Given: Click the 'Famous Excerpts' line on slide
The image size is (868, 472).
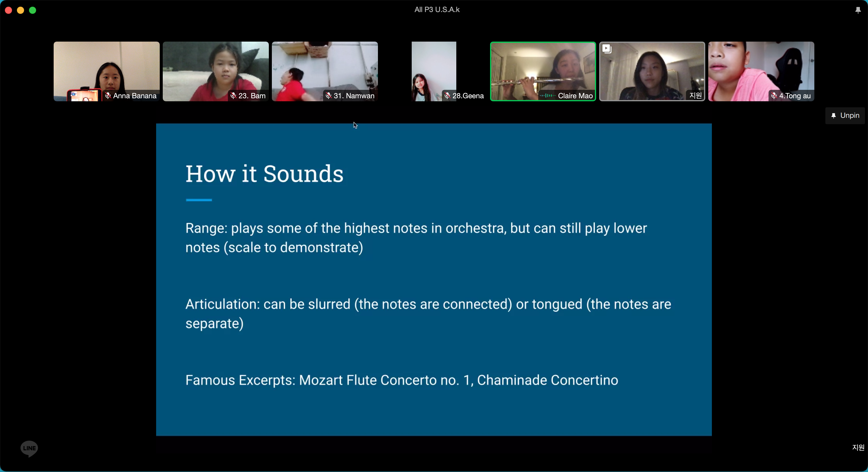Looking at the screenshot, I should click(x=402, y=380).
